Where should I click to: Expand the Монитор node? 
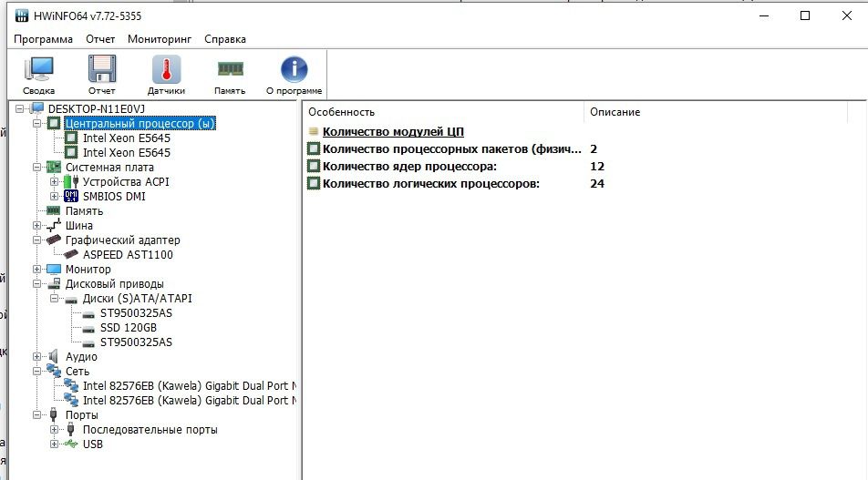coord(36,269)
